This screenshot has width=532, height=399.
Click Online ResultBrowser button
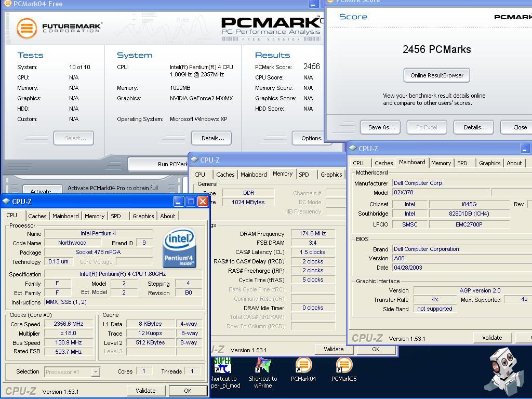pyautogui.click(x=436, y=75)
